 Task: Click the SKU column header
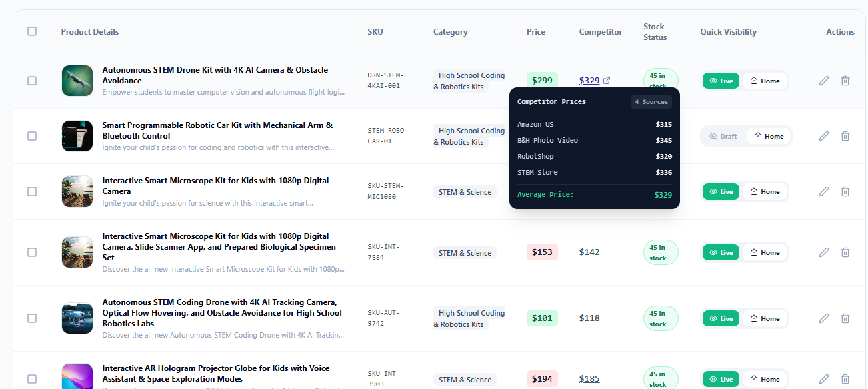click(375, 32)
